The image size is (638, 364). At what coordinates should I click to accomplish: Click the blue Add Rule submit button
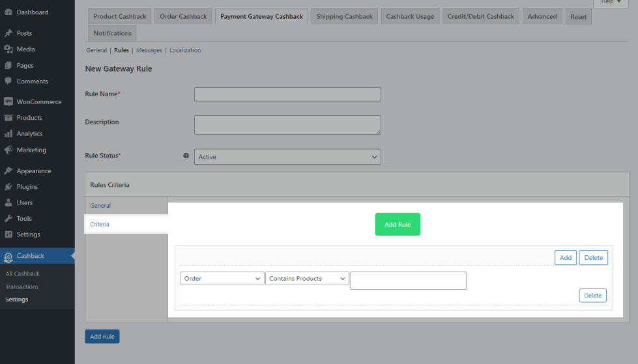[102, 337]
